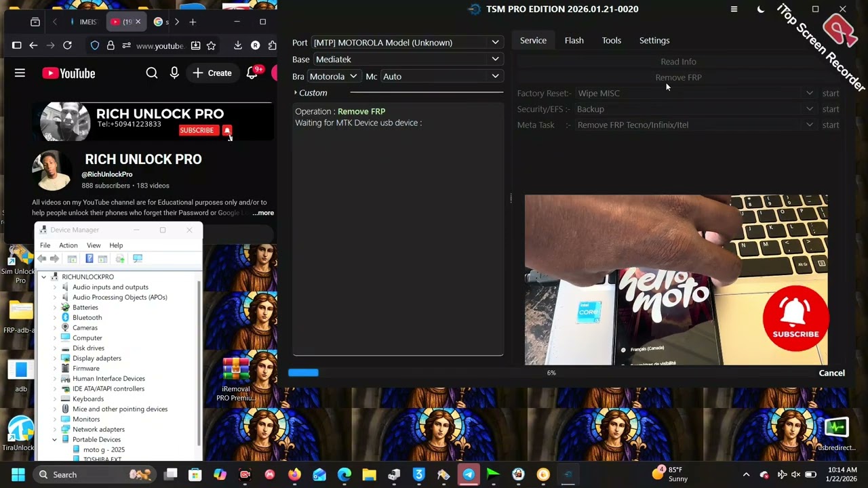
Task: Click the Read Info button
Action: pyautogui.click(x=678, y=62)
